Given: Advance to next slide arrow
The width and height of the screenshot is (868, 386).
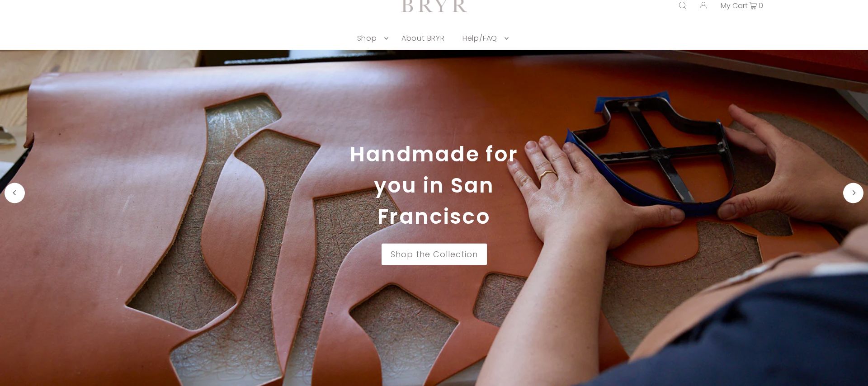Looking at the screenshot, I should pos(853,193).
